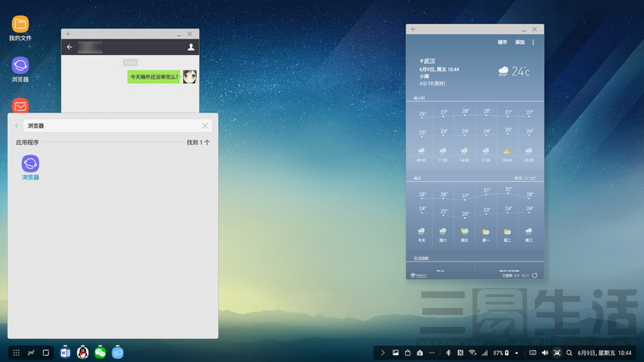The width and height of the screenshot is (644, 362).
Task: Launch the browser from search results
Action: pos(30,165)
